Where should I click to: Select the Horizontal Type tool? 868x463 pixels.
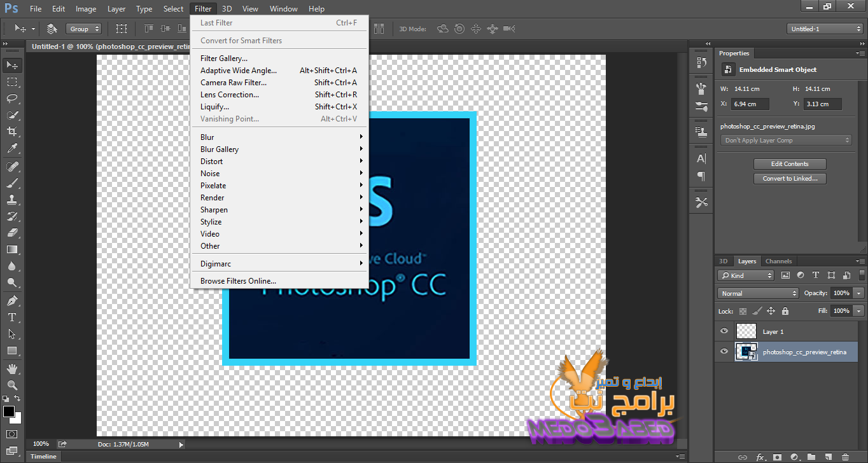coord(12,317)
